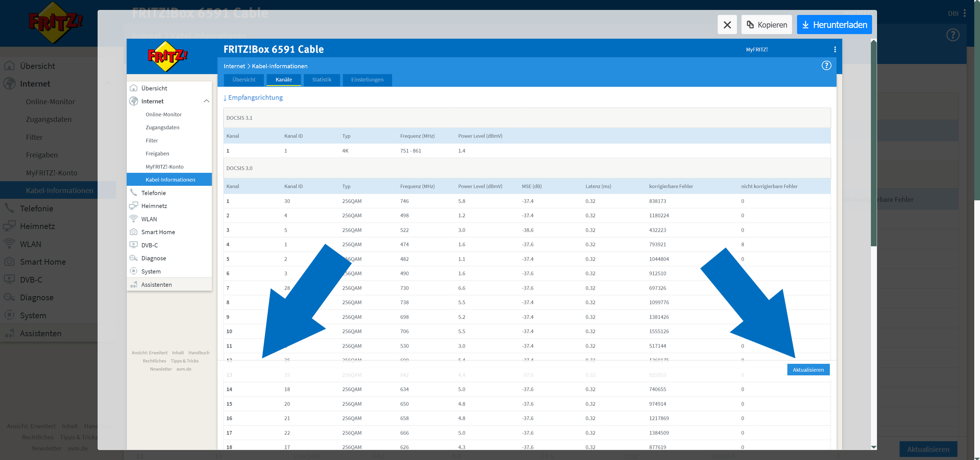Close the screenshot preview overlay
The image size is (980, 460).
pos(727,25)
